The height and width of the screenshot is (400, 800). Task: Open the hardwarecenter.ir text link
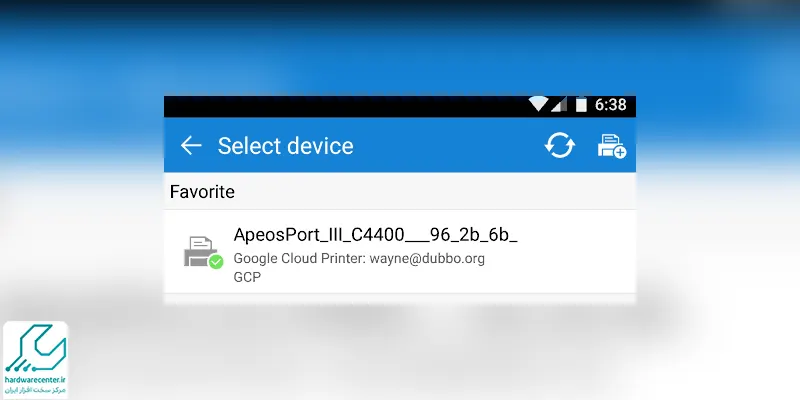(x=35, y=380)
